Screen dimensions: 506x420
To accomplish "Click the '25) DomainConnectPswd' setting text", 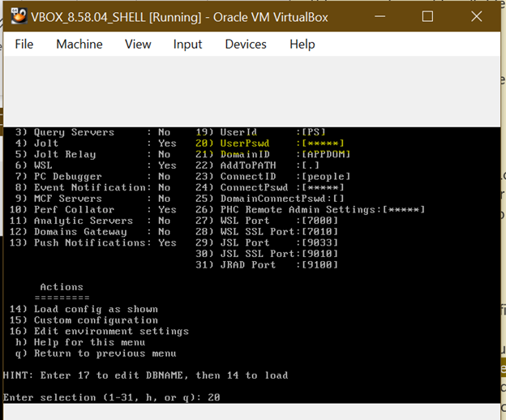I will [x=270, y=199].
